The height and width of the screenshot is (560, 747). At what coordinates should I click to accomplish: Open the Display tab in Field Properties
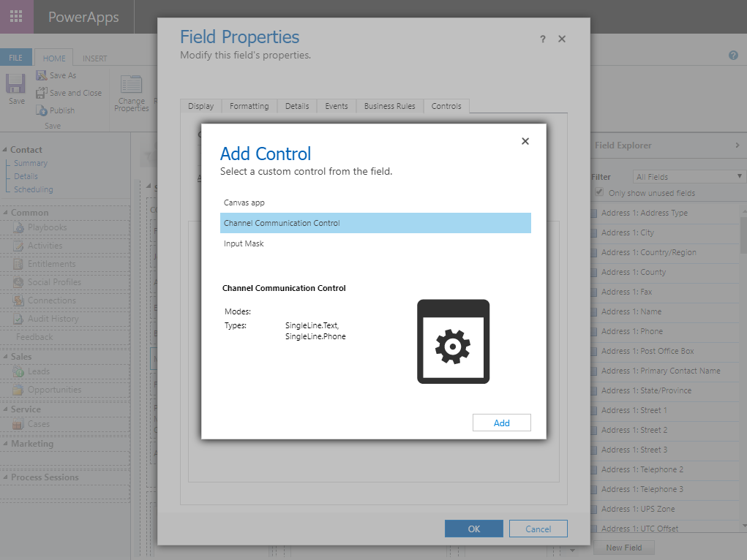click(x=201, y=106)
